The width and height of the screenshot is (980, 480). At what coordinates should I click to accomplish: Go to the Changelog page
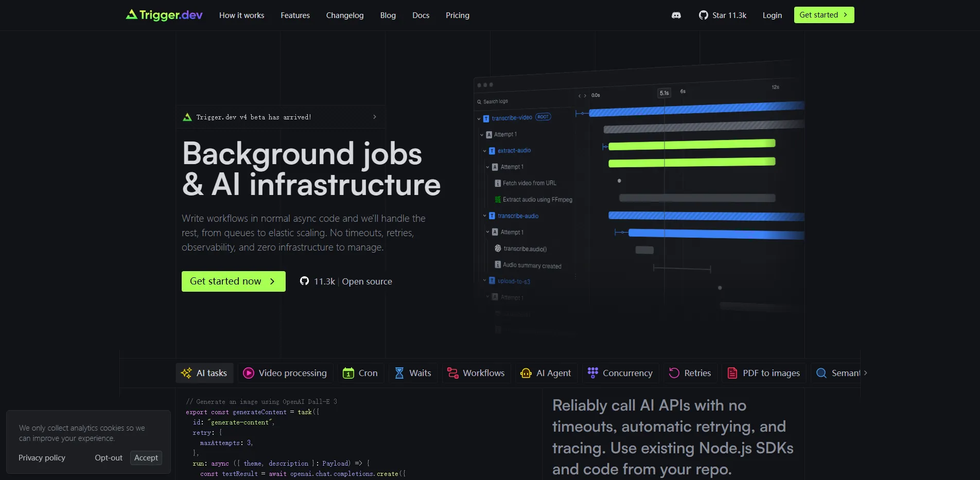pos(345,15)
